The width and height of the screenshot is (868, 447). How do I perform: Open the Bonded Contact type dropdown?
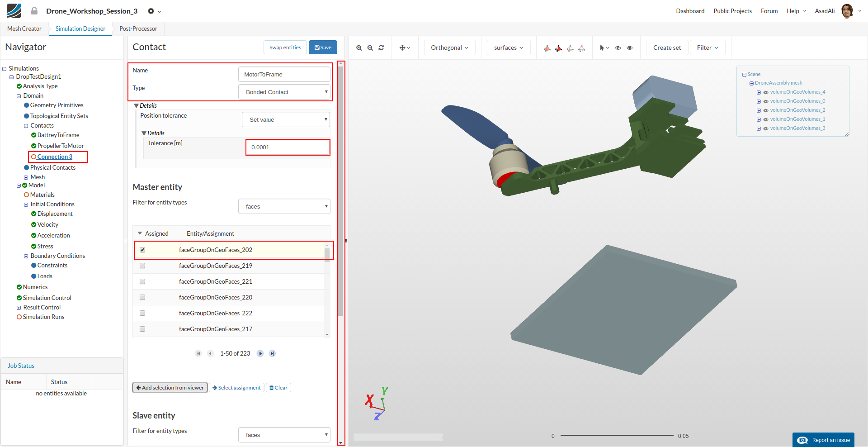[x=284, y=92]
